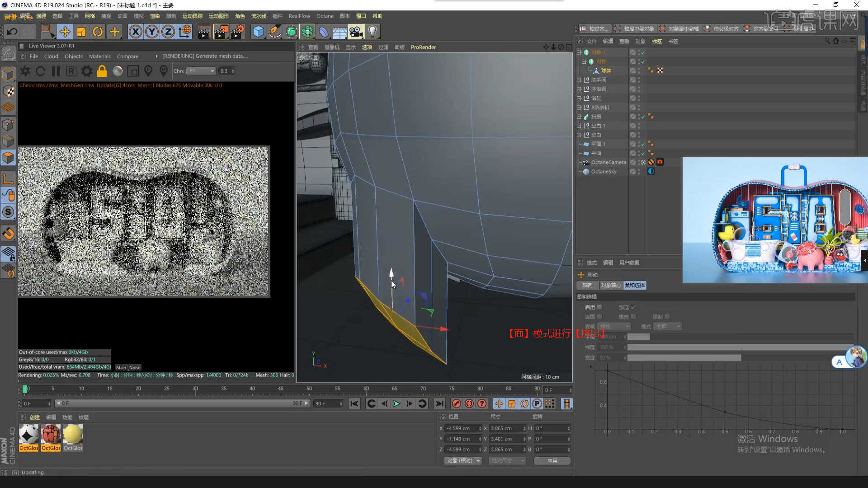Click the Undo arrow icon
The width and height of the screenshot is (868, 488).
point(12,32)
